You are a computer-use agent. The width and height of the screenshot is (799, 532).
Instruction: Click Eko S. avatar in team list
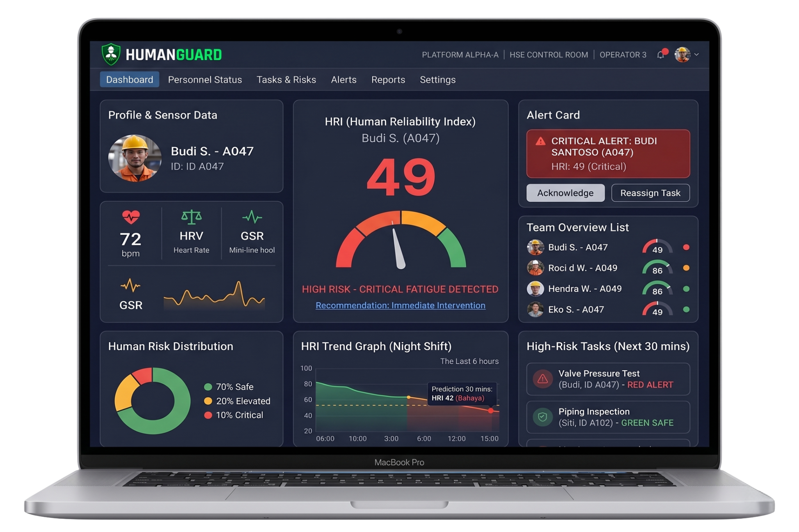(535, 309)
